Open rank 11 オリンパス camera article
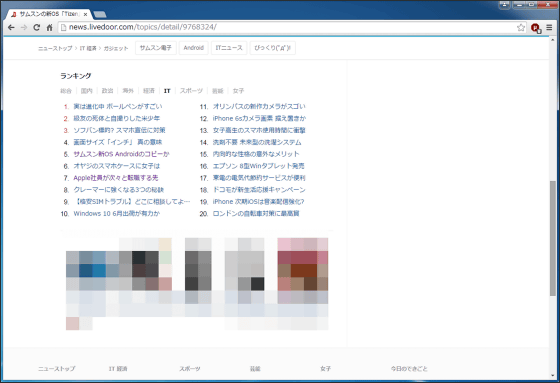Image resolution: width=560 pixels, height=383 pixels. (259, 106)
